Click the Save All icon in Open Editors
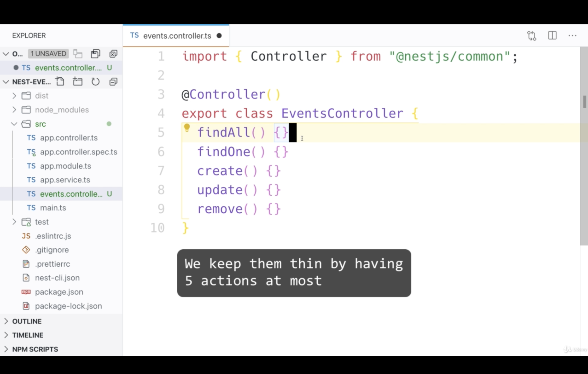The image size is (588, 374). tap(95, 54)
